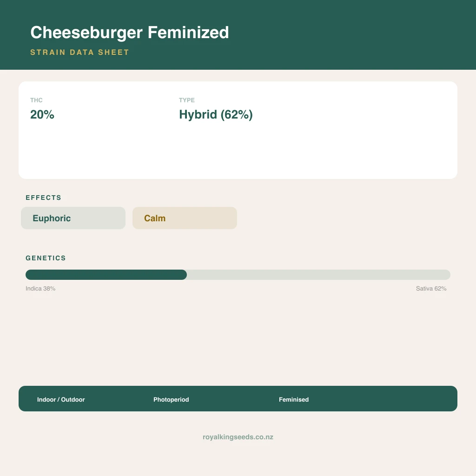Click the Sativa 62% label
Viewport: 476px width, 476px height.
(x=431, y=288)
